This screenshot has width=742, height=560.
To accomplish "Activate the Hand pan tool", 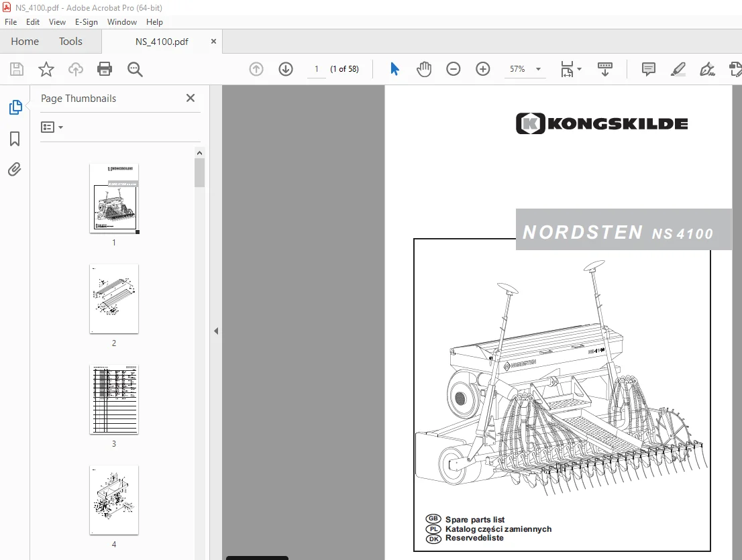I will [x=424, y=69].
